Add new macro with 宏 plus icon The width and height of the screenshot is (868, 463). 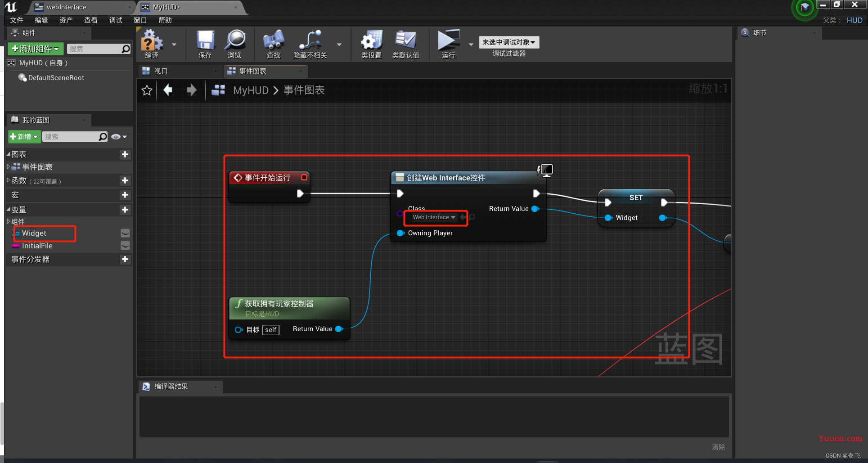point(125,195)
